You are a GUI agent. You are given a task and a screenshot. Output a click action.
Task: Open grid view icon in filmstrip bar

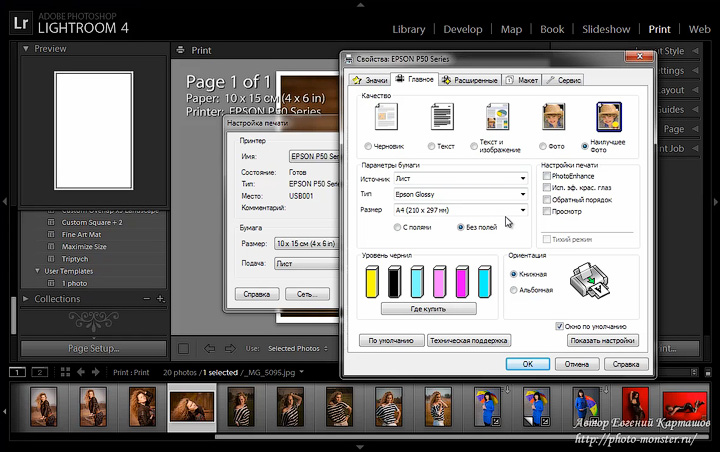65,372
